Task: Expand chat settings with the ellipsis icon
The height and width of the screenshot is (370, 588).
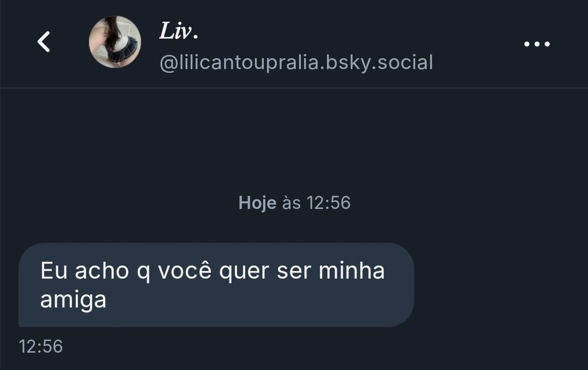Action: click(x=537, y=44)
